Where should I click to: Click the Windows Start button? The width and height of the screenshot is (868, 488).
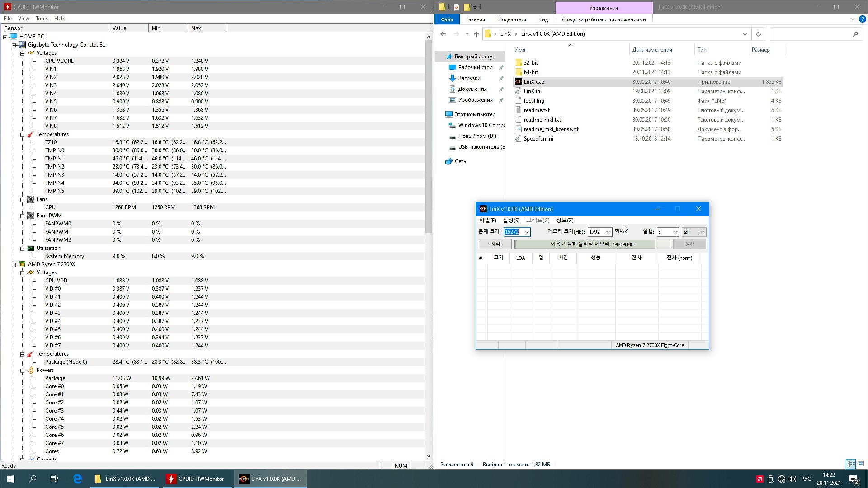click(11, 479)
